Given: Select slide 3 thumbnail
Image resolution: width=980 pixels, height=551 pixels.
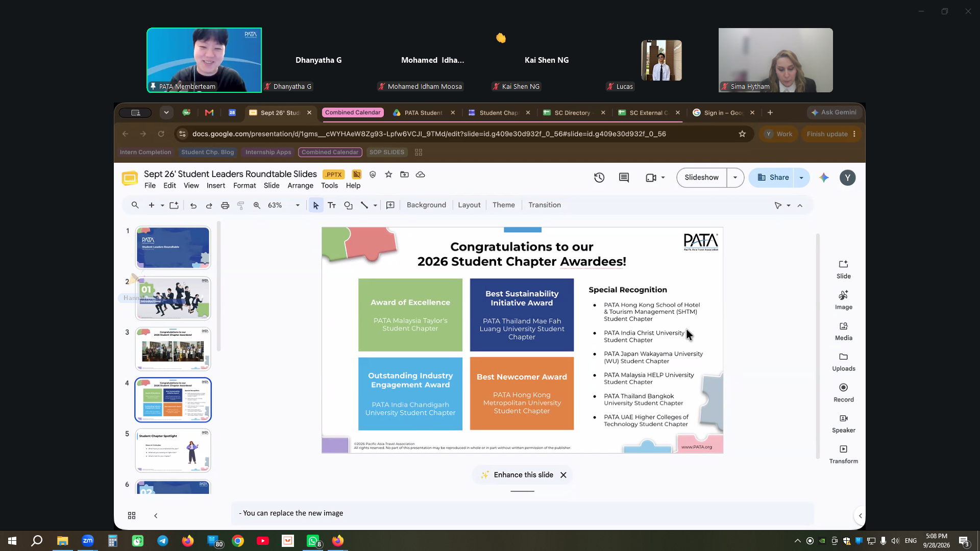Looking at the screenshot, I should 173,349.
